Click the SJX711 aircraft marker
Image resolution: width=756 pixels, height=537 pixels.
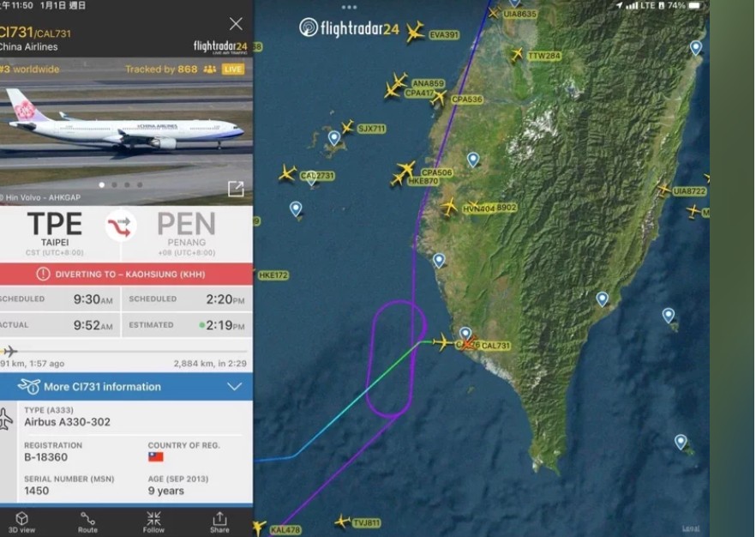[x=347, y=127]
